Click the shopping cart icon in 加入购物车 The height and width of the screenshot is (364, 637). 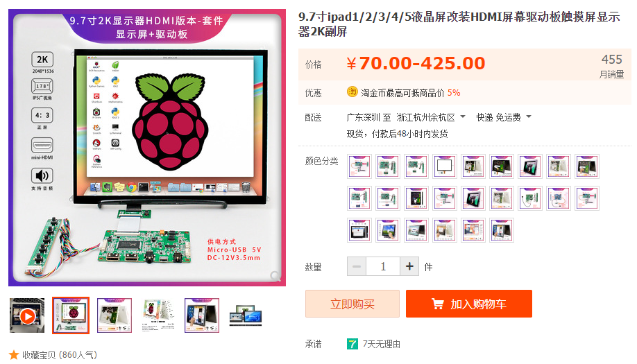click(x=438, y=304)
